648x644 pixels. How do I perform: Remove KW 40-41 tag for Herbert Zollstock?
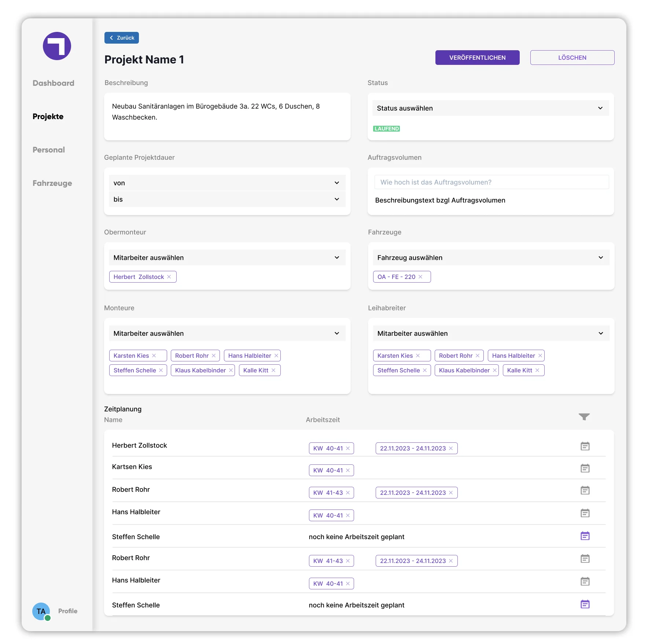(348, 448)
